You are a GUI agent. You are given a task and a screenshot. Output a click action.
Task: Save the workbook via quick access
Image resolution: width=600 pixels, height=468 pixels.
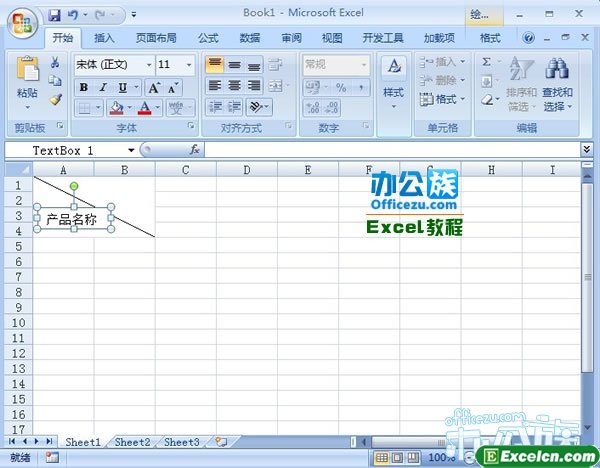coord(55,15)
